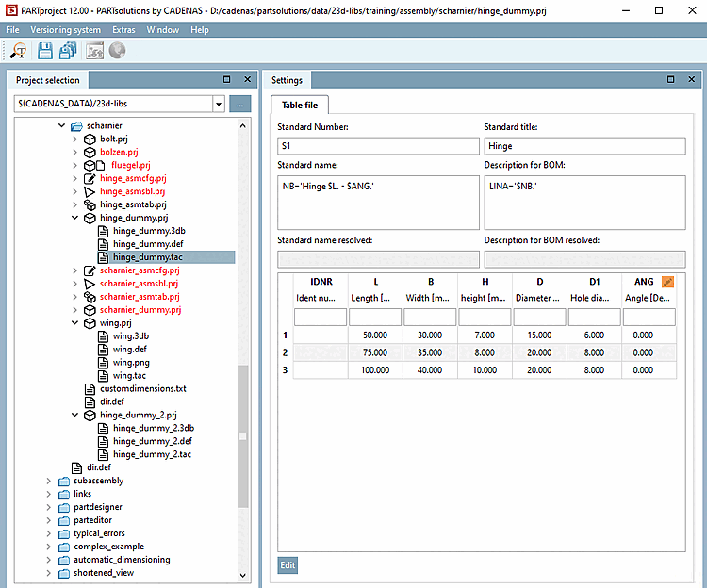707x588 pixels.
Task: Click the Save All toolbar icon
Action: (x=68, y=52)
